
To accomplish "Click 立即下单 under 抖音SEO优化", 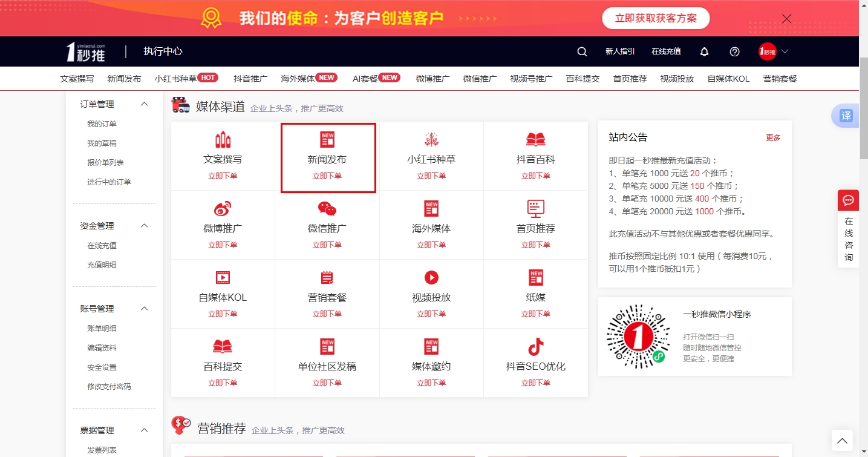I will coord(536,383).
